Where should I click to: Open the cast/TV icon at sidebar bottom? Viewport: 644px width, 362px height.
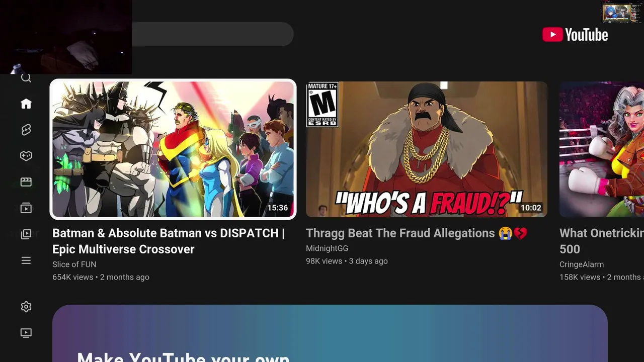pos(26,333)
